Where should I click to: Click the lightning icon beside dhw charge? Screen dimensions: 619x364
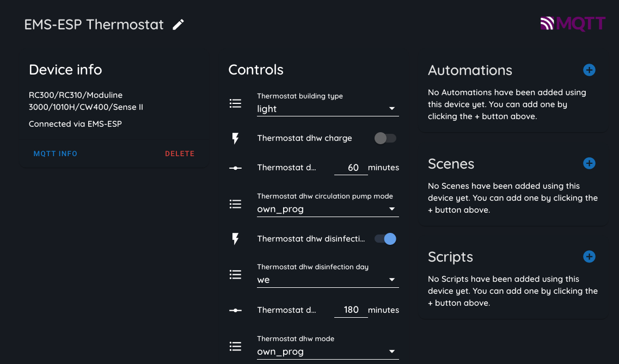click(235, 138)
